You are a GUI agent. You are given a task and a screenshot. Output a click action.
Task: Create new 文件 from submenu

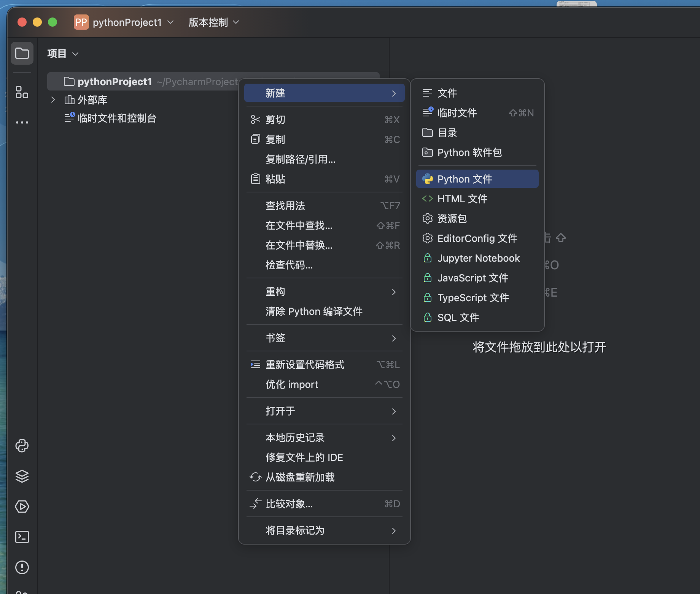477,93
